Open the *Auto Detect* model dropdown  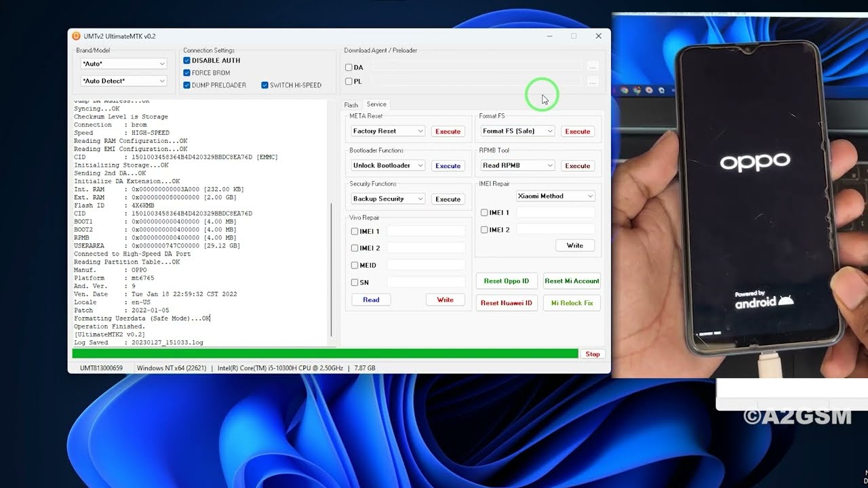pyautogui.click(x=123, y=81)
